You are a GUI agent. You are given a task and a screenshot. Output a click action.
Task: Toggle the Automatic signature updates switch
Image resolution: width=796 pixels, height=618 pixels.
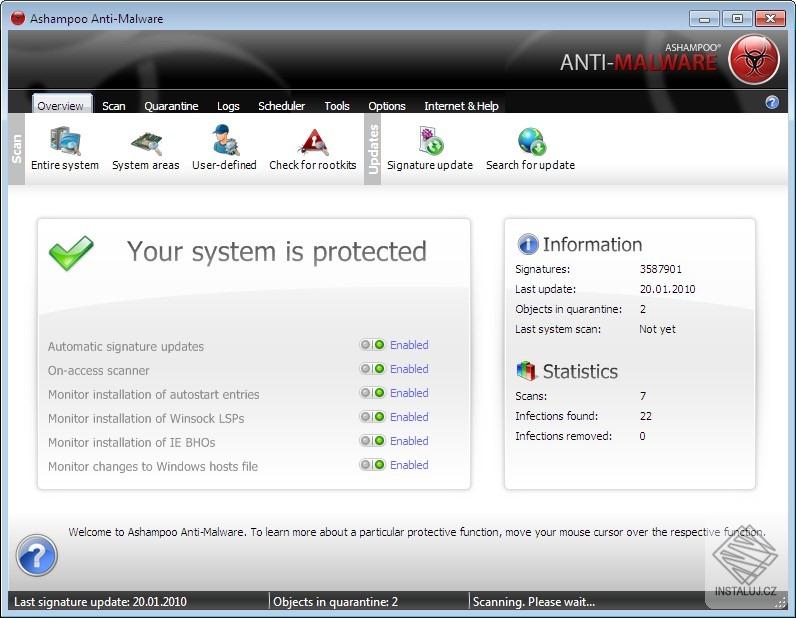click(x=372, y=345)
